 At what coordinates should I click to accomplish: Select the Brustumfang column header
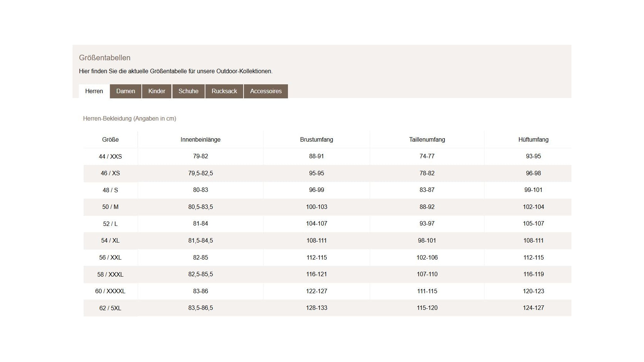click(316, 140)
